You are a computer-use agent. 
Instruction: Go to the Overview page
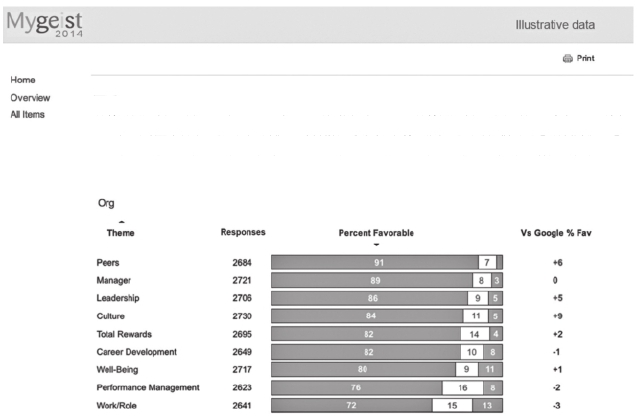coord(30,97)
